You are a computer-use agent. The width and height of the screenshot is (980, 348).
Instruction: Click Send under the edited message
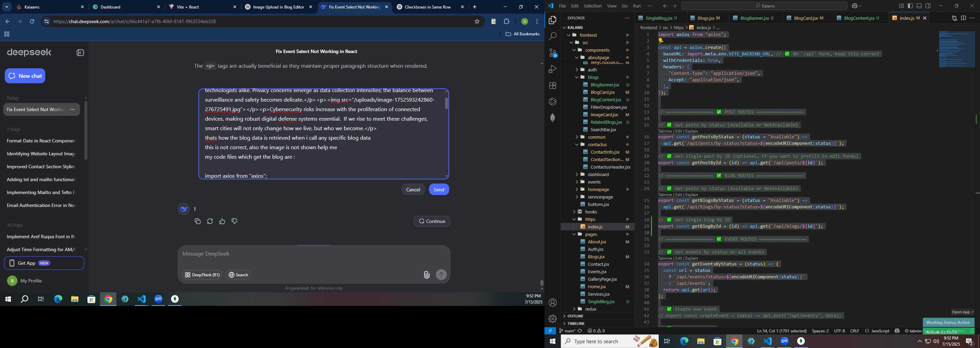point(439,190)
